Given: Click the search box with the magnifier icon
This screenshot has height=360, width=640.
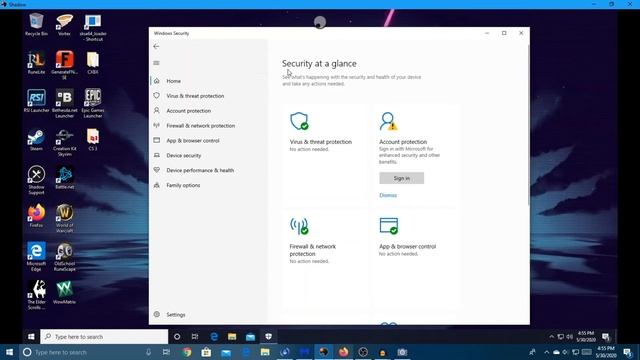Looking at the screenshot, I should pos(104,337).
